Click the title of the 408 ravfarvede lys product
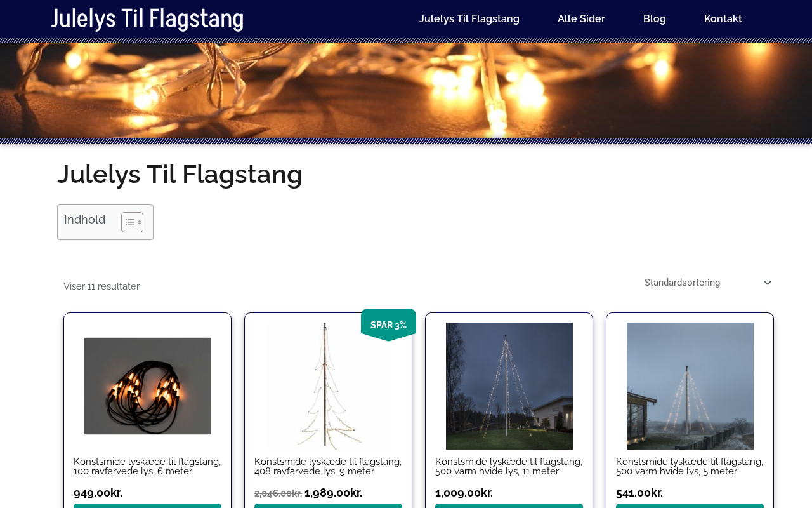The height and width of the screenshot is (508, 812). (328, 466)
